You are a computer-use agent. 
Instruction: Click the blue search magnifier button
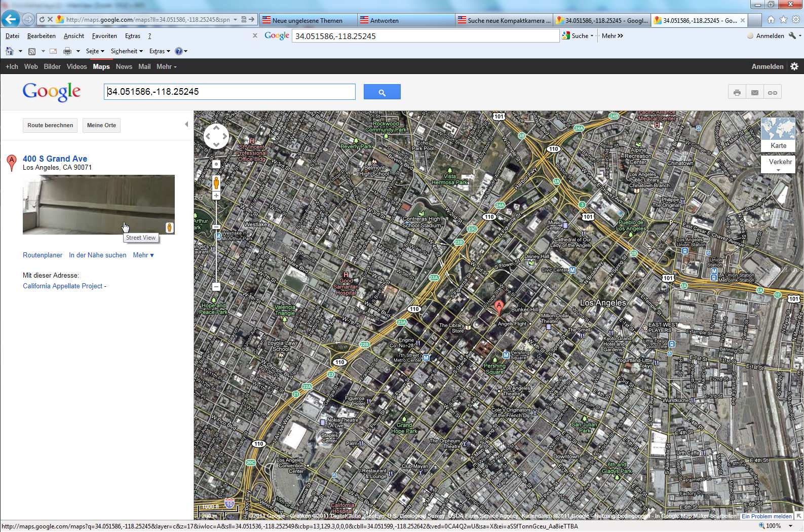coord(382,92)
